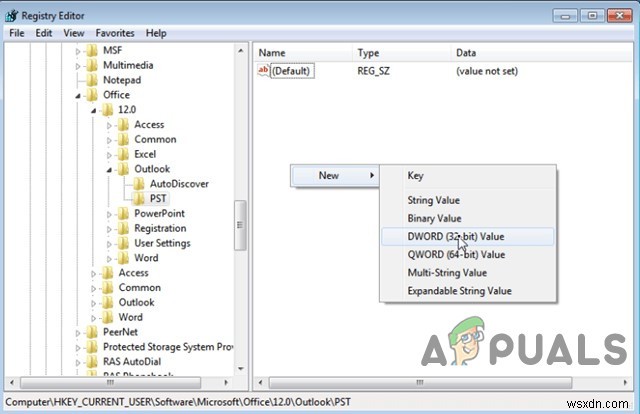The image size is (640, 414).
Task: Select the AutoDiscover tree key
Action: click(x=179, y=184)
